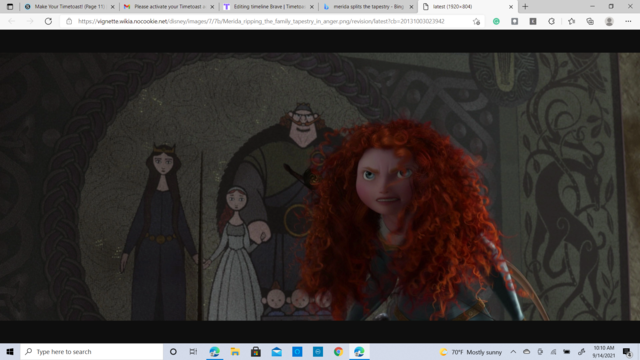Open Microsoft Store from the taskbar
This screenshot has height=360, width=640.
(256, 351)
